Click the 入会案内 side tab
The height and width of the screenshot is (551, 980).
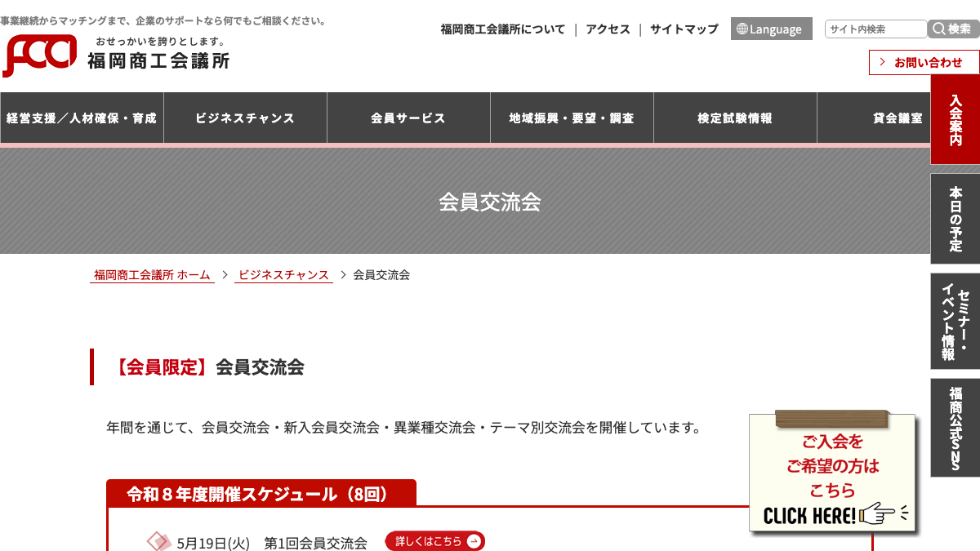(955, 120)
